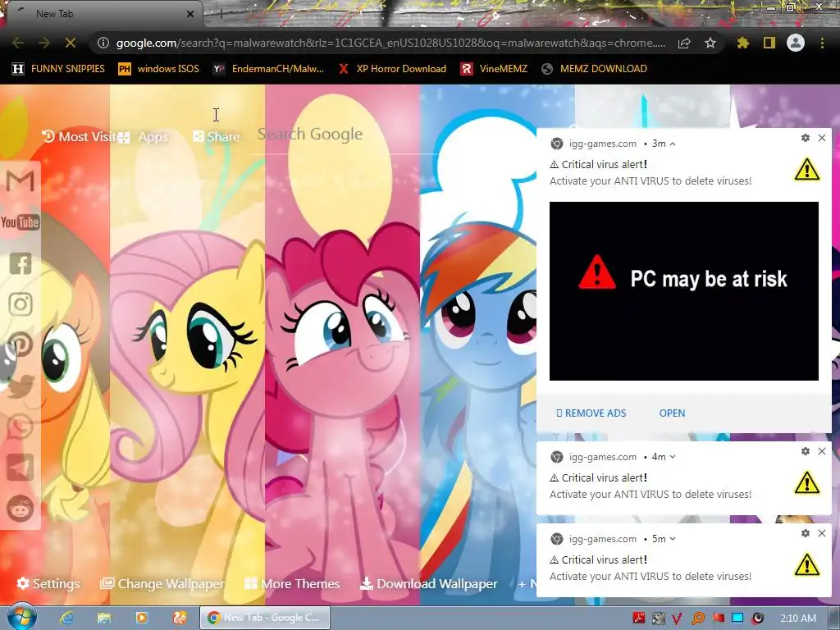Open WhatsApp from the sidebar
The height and width of the screenshot is (630, 840).
(21, 427)
